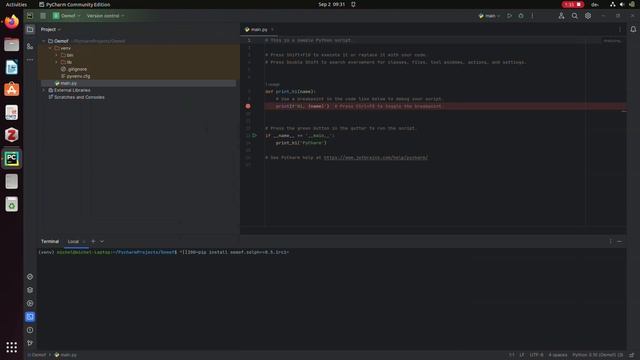This screenshot has height=360, width=640.
Task: Change the LF line separator
Action: (522, 355)
